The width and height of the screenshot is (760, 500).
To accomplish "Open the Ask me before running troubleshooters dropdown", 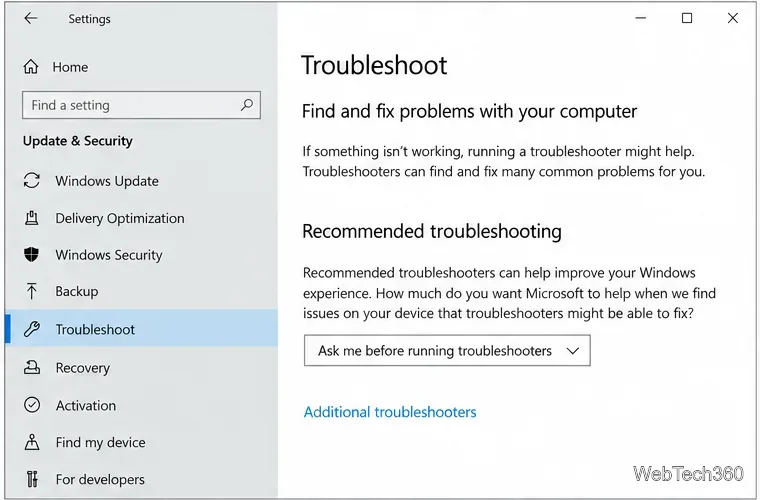I will (x=447, y=350).
